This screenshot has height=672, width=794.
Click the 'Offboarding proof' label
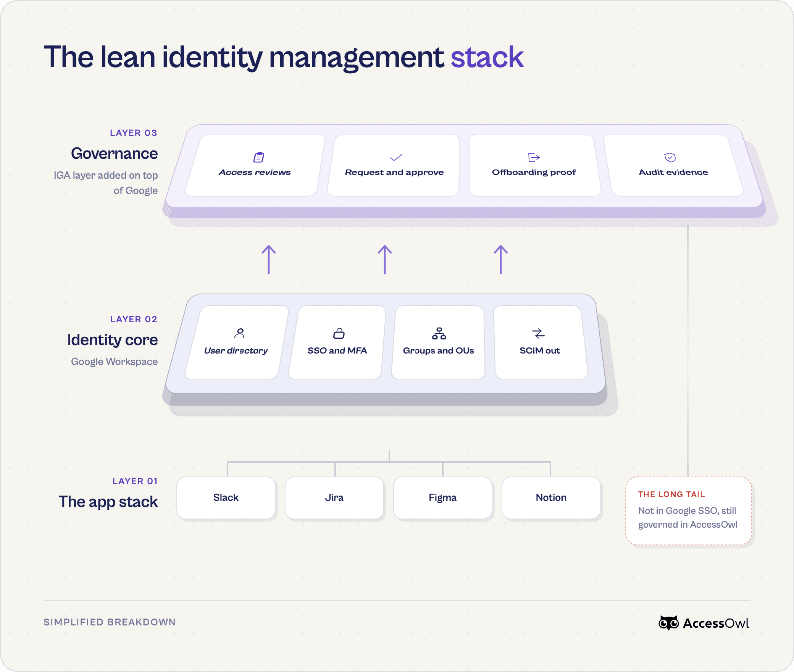pos(534,172)
